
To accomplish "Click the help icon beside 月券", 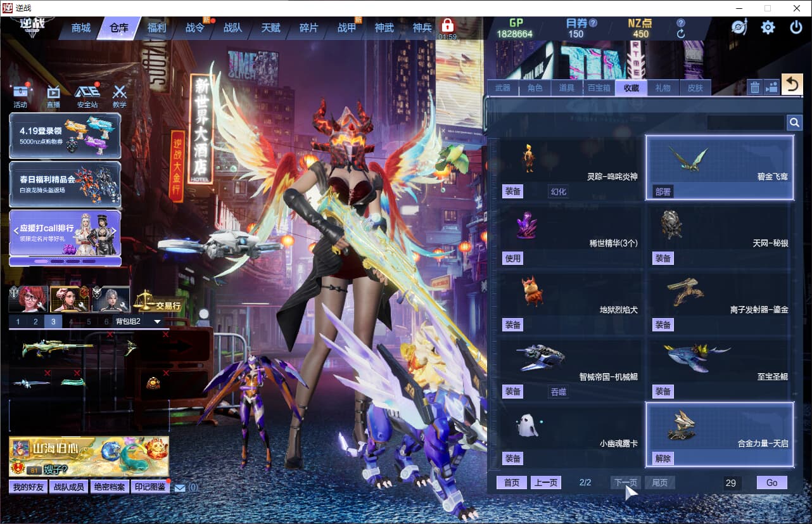I will [x=593, y=23].
